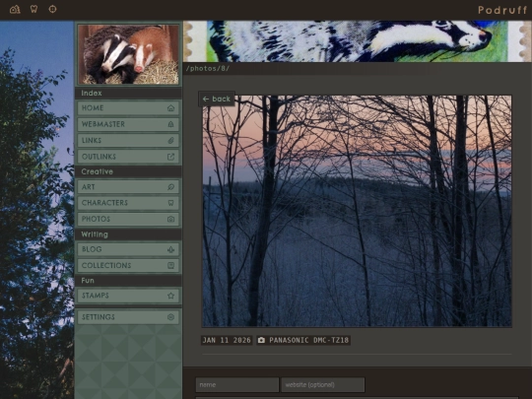The width and height of the screenshot is (532, 399).
Task: Focus the name input field
Action: click(237, 385)
